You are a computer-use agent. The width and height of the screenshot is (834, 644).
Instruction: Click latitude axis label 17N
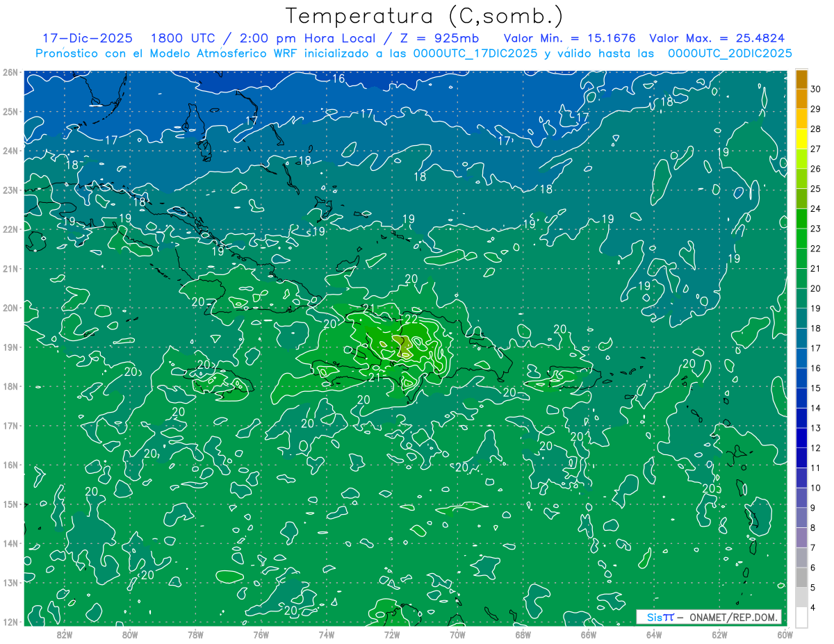click(x=10, y=426)
